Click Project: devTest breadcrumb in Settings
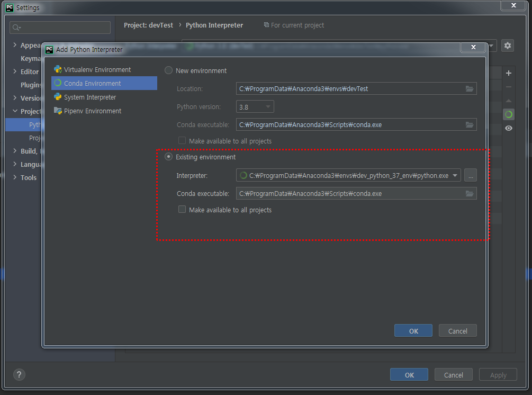 pyautogui.click(x=148, y=25)
